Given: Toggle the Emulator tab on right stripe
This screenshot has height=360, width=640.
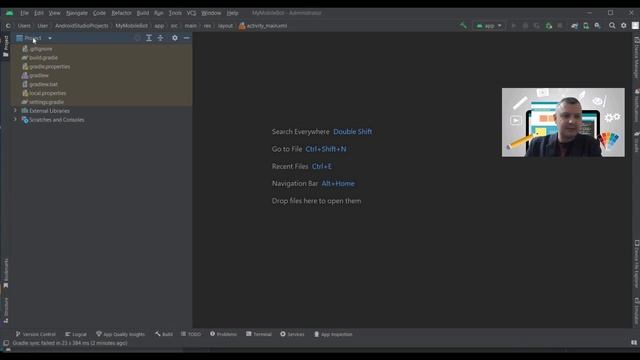Looking at the screenshot, I should click(x=636, y=310).
